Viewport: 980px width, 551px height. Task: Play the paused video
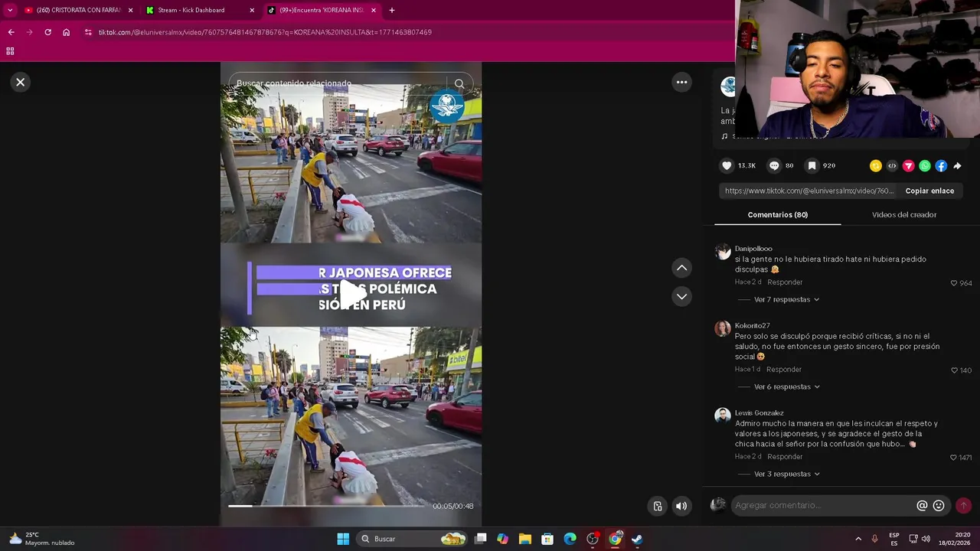(351, 292)
